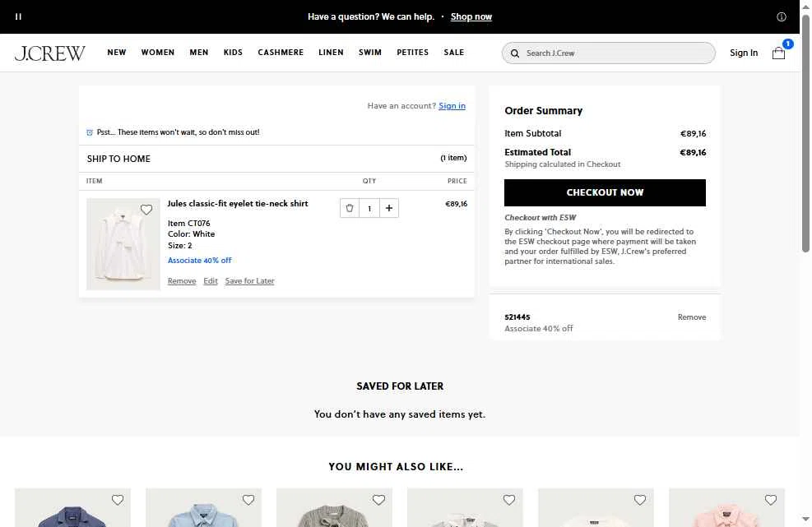Click Save for Later link
This screenshot has height=527, width=812.
point(249,281)
